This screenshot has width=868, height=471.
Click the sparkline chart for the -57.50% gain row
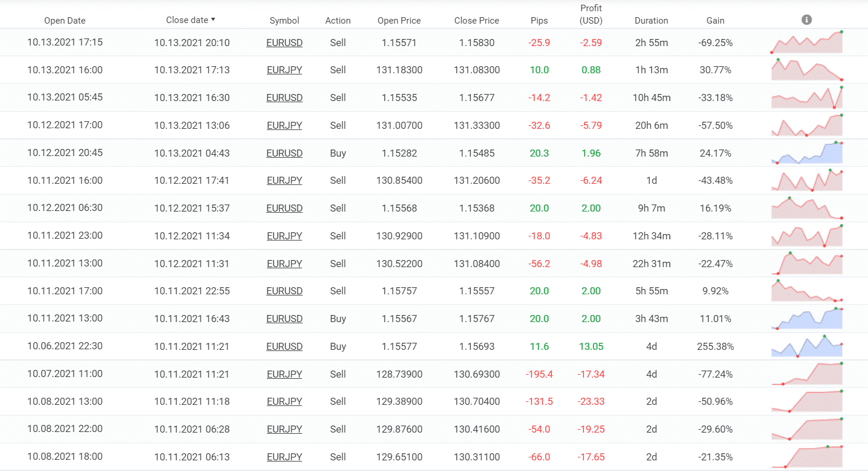(x=807, y=125)
